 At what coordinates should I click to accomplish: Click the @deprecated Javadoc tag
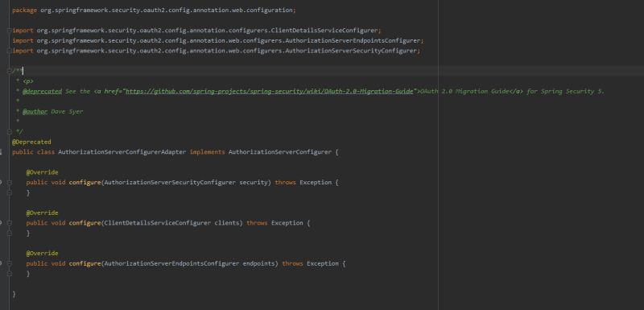pos(42,91)
